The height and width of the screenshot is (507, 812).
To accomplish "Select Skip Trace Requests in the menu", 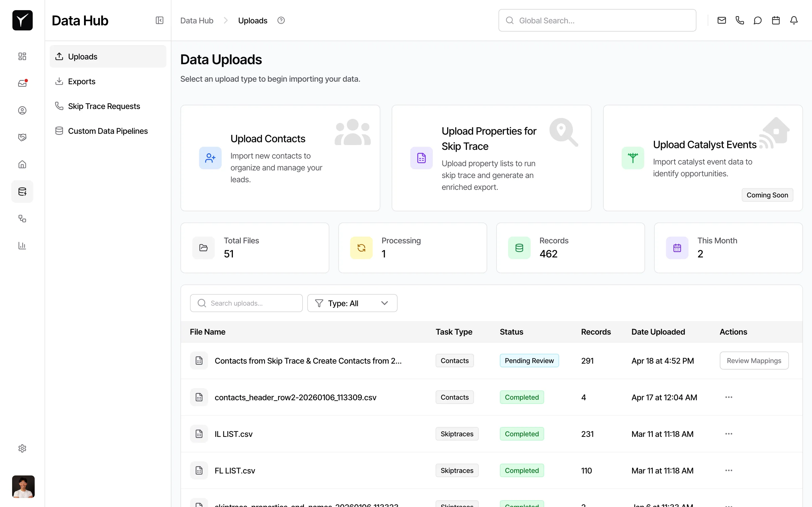I will 104,106.
